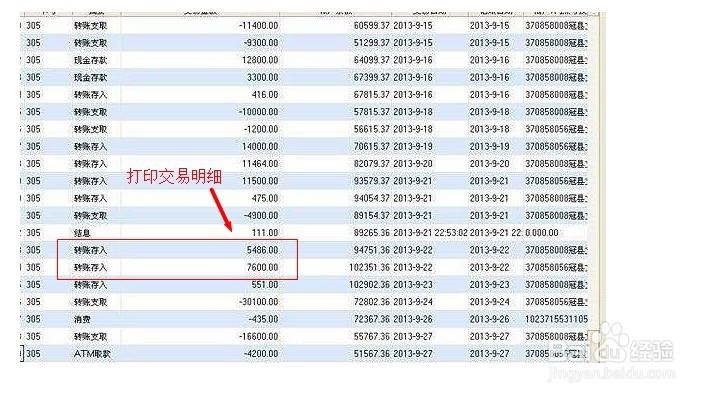Image resolution: width=714 pixels, height=398 pixels.
Task: Select the amount cell 7600.00
Action: tap(262, 268)
